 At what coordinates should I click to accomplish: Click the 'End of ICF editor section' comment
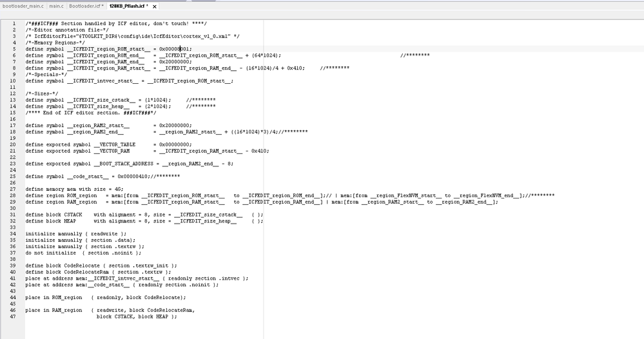(x=91, y=112)
